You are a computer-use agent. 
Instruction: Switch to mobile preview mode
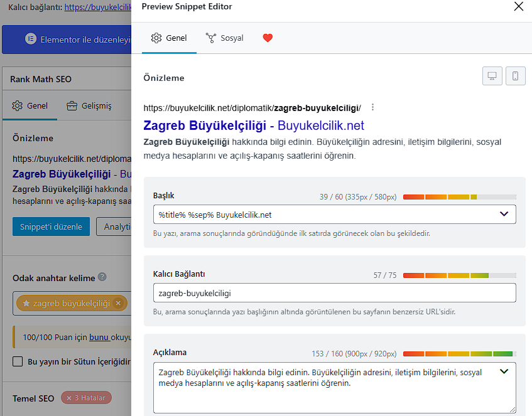coord(516,75)
